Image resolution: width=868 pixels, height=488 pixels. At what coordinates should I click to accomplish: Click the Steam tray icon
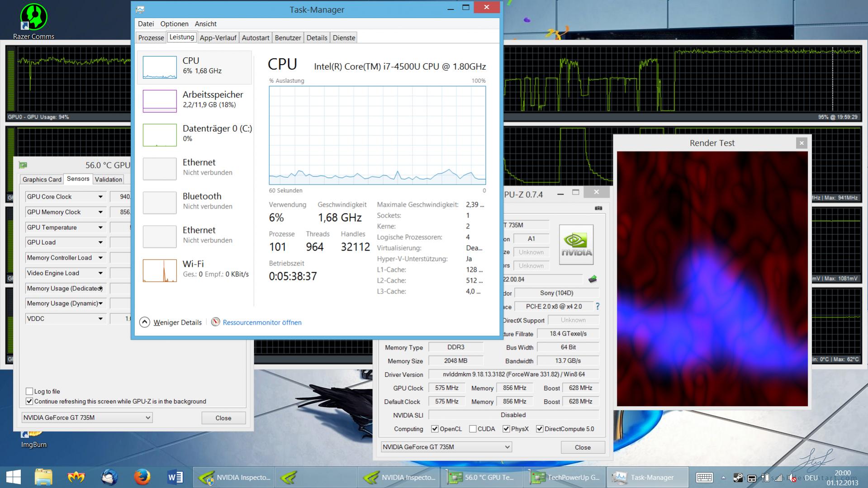738,478
